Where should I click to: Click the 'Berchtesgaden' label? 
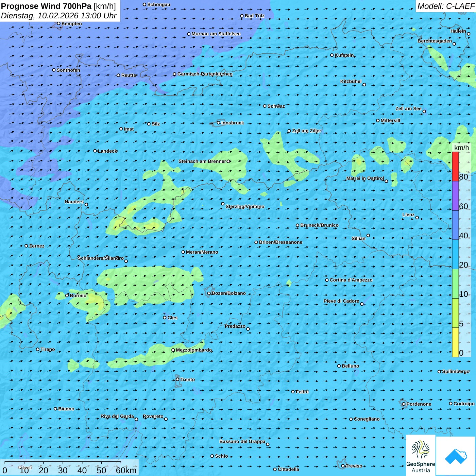(435, 41)
